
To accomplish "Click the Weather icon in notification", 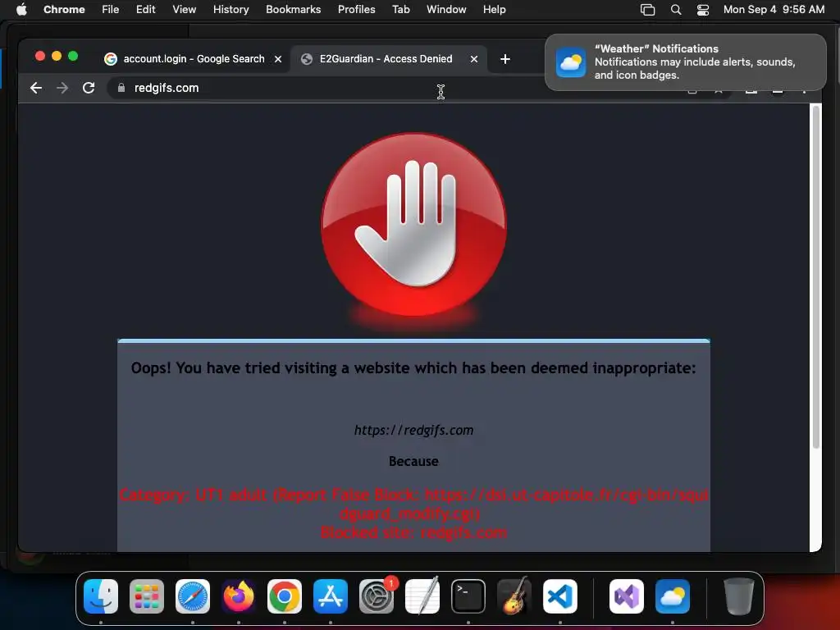I will point(571,62).
